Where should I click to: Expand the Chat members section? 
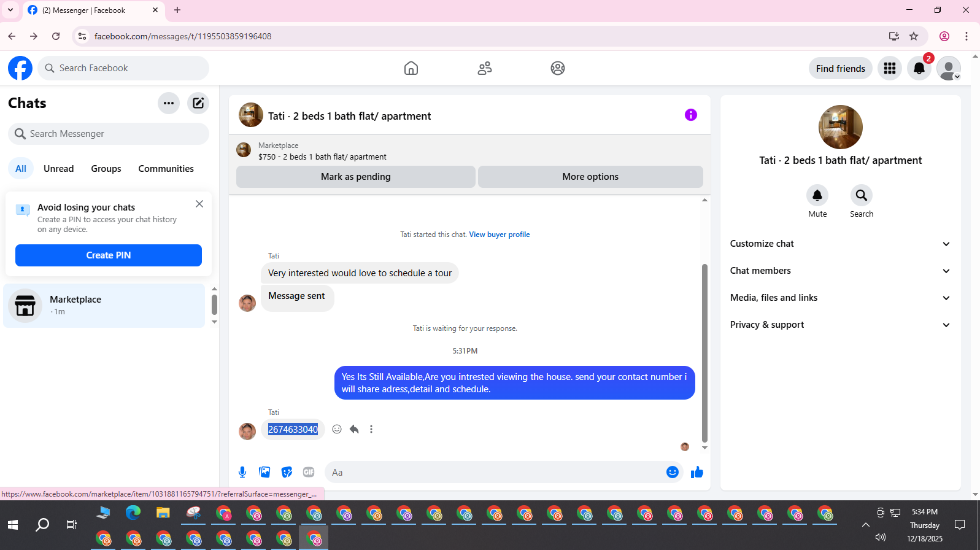pyautogui.click(x=840, y=271)
